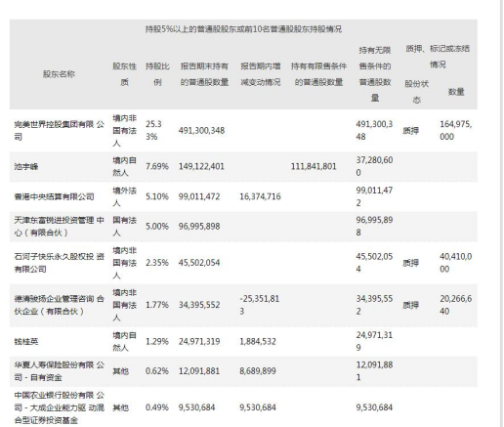The width and height of the screenshot is (504, 427).
Task: Click '境内自然人' nature in the 钱桂英 row
Action: [124, 342]
